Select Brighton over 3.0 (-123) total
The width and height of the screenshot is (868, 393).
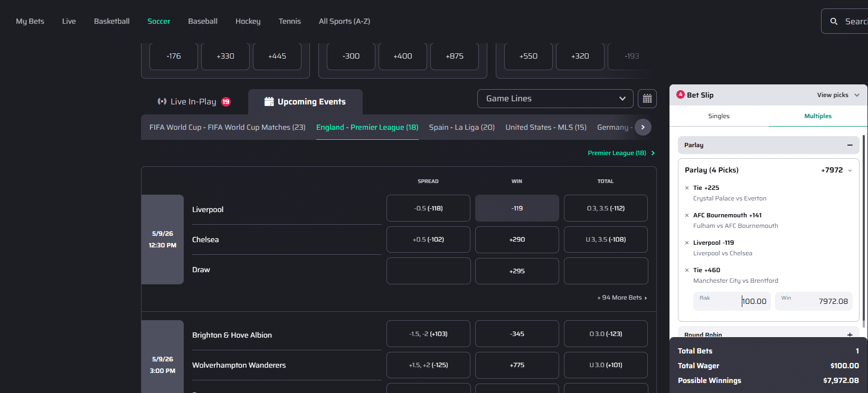pos(606,334)
